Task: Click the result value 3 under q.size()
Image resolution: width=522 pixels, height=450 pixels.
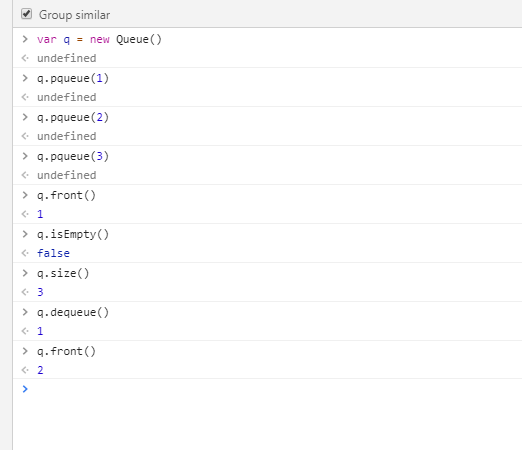Action: click(40, 292)
